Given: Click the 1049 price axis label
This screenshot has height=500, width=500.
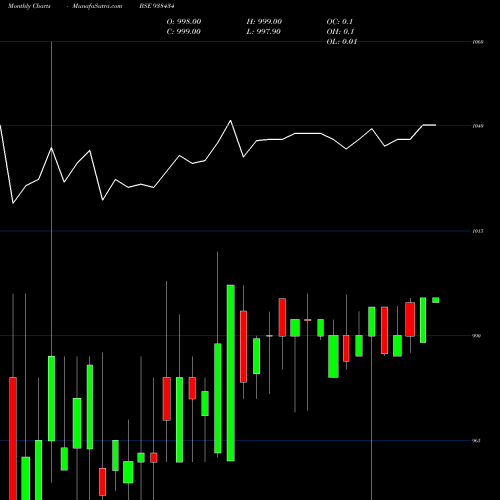Looking at the screenshot, I should [478, 126].
